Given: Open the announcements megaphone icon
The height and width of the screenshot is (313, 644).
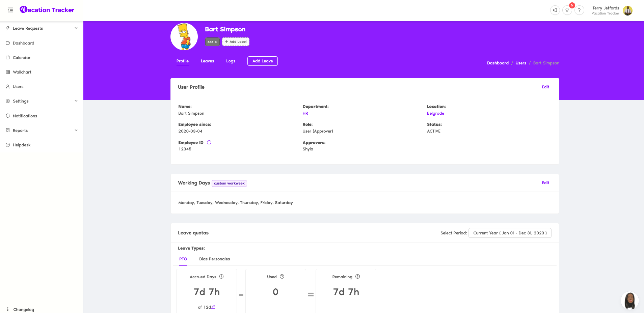Looking at the screenshot, I should tap(555, 10).
